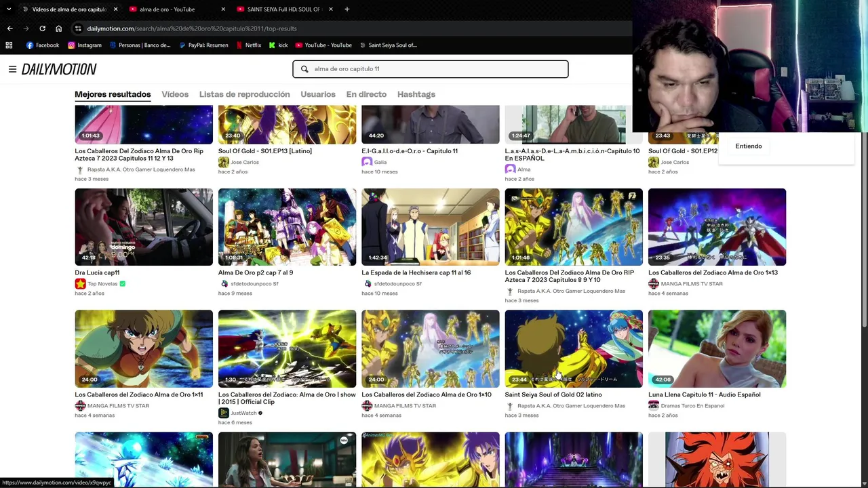Open Alma channel link
Screen dimensions: 868x488
[524, 169]
